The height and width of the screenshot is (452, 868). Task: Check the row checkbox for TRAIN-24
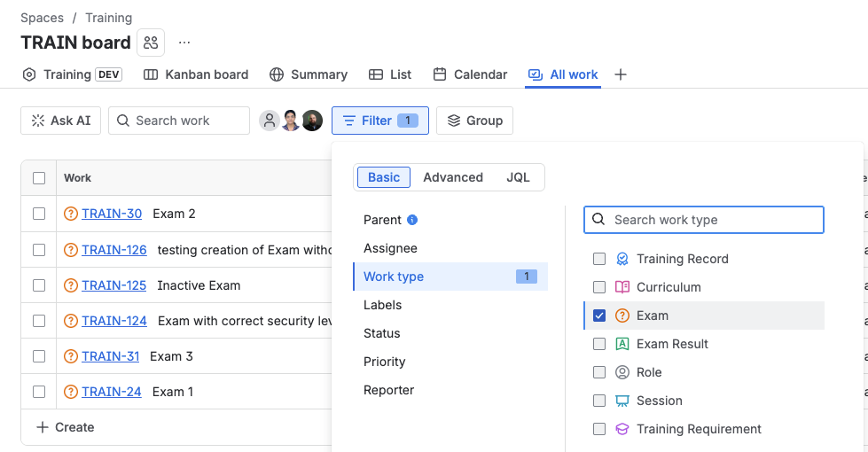pos(39,392)
